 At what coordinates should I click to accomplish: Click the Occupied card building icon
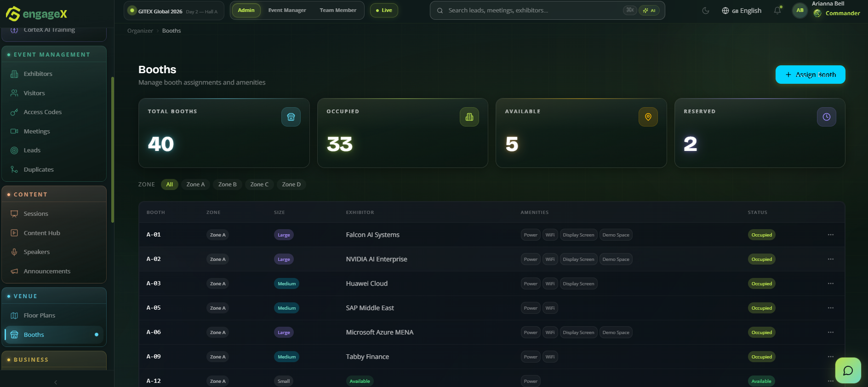[x=469, y=117]
